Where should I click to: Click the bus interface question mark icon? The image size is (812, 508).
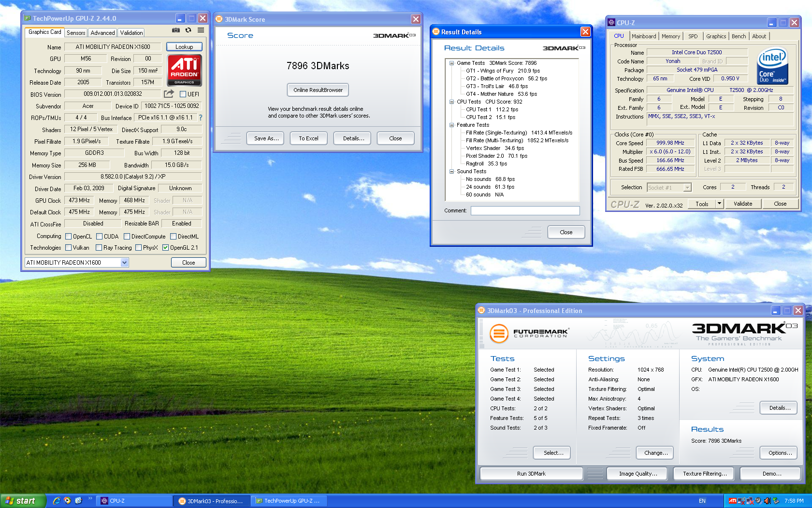[x=201, y=118]
